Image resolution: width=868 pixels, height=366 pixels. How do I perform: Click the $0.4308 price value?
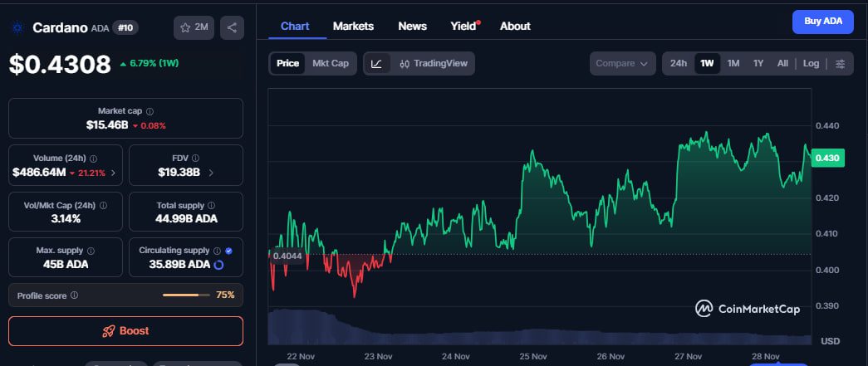pyautogui.click(x=60, y=65)
